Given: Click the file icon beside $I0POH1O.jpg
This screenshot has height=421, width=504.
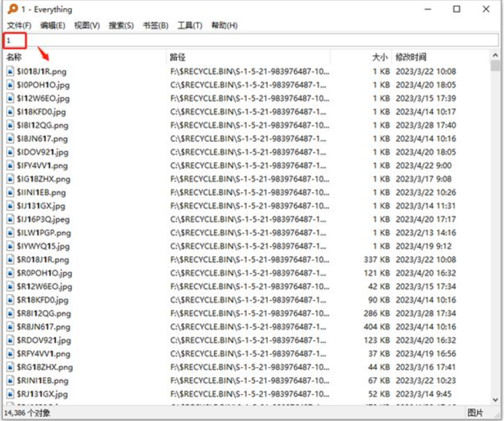Looking at the screenshot, I should tap(10, 85).
